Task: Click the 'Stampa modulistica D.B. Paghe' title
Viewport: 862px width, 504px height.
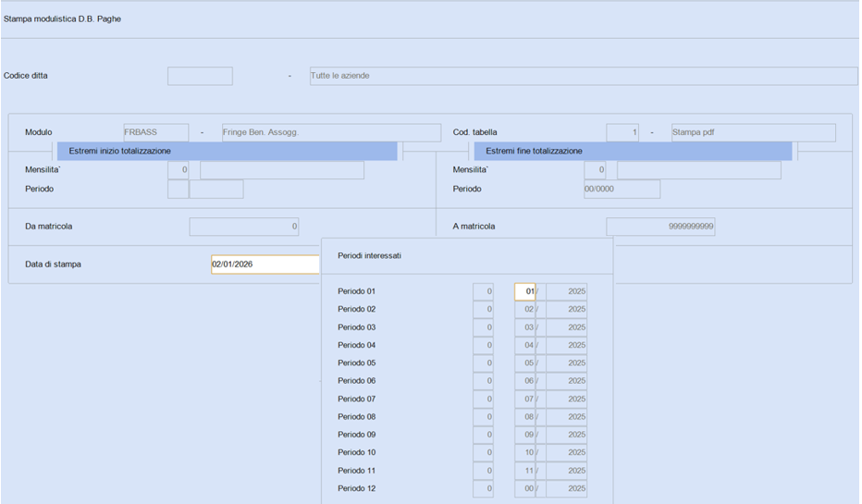Action: [x=62, y=19]
